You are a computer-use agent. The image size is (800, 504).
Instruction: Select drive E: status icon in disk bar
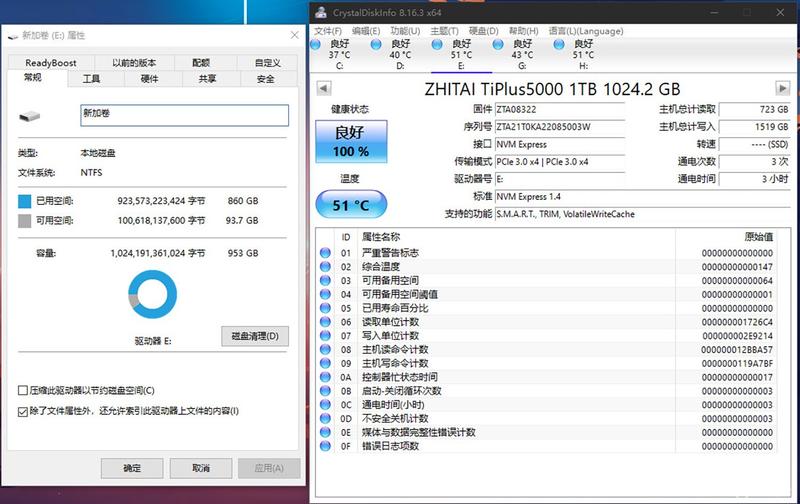coord(437,44)
